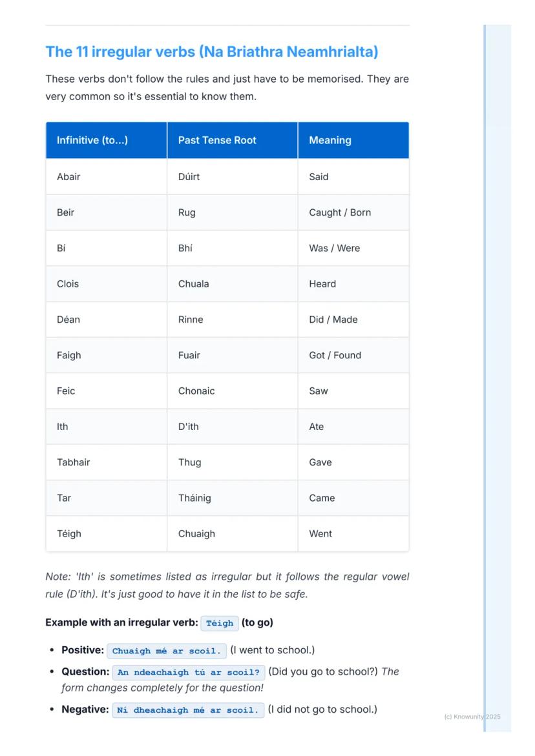The image size is (535, 756).
Task: Click the 'Ní dheachaigh mé ar scoil.' snippet
Action: (x=188, y=710)
